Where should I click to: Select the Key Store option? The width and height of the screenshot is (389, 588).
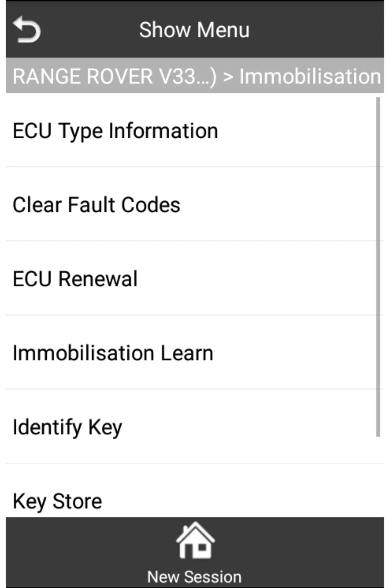click(57, 501)
